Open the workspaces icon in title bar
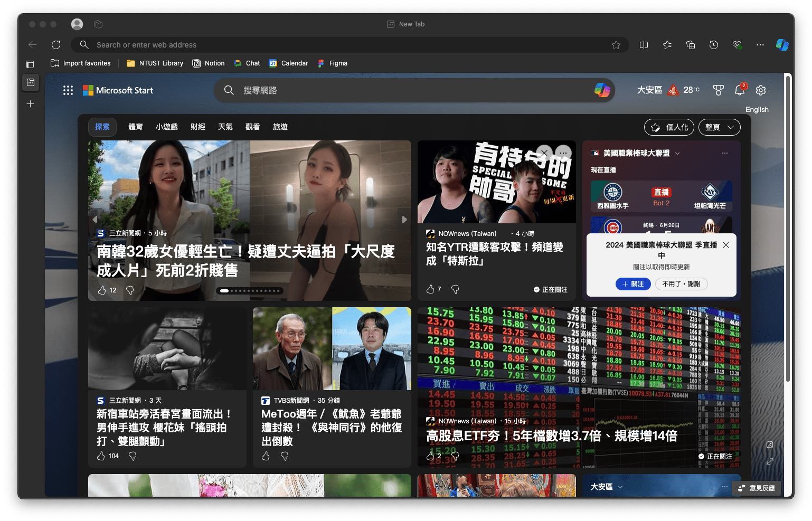Image resolution: width=812 pixels, height=521 pixels. (x=98, y=24)
